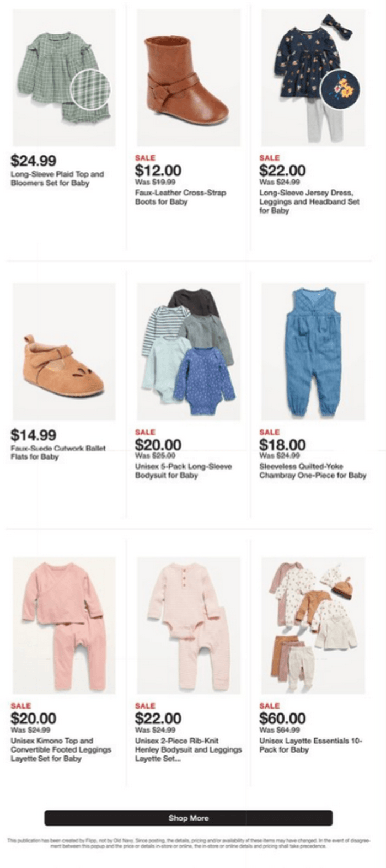
Task: Open the blue chambray one-piece image
Action: click(313, 352)
